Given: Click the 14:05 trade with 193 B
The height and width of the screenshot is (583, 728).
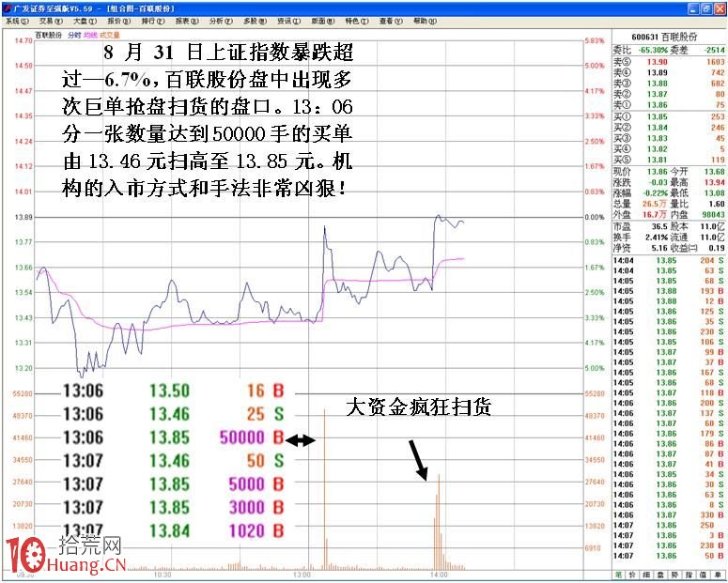Looking at the screenshot, I should click(669, 291).
